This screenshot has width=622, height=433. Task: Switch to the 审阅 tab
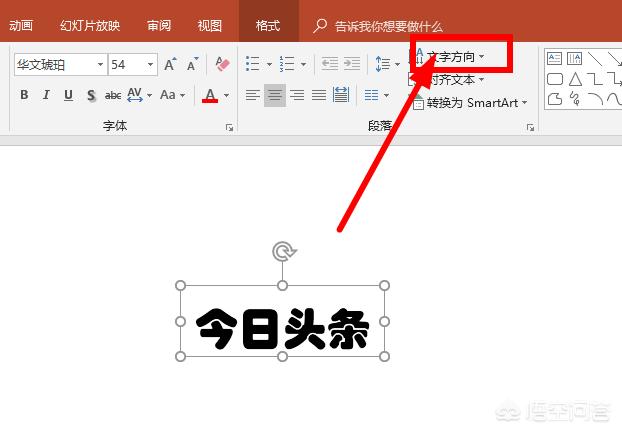tap(159, 26)
